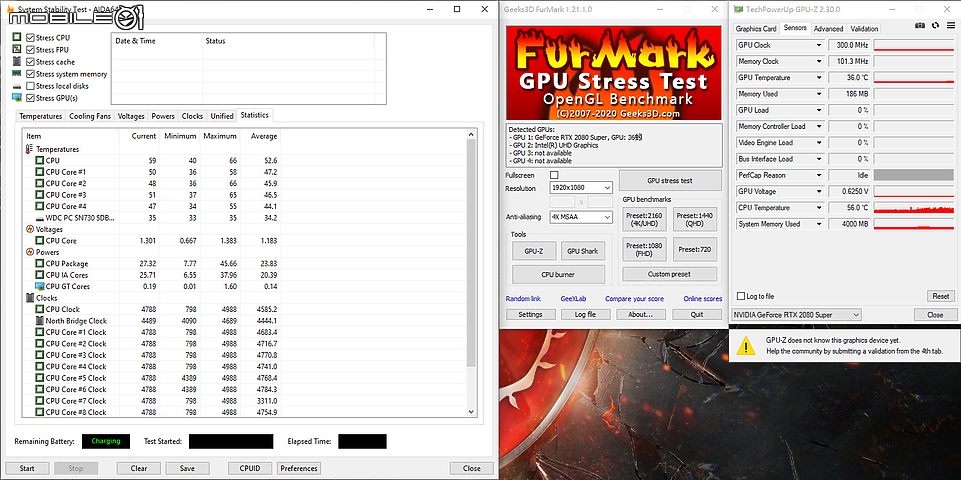
Task: Take a GPU-Z screenshot with camera icon
Action: (920, 25)
